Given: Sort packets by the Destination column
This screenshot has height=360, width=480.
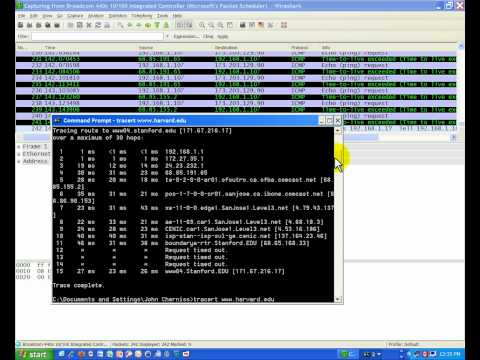Looking at the screenshot, I should tap(226, 47).
